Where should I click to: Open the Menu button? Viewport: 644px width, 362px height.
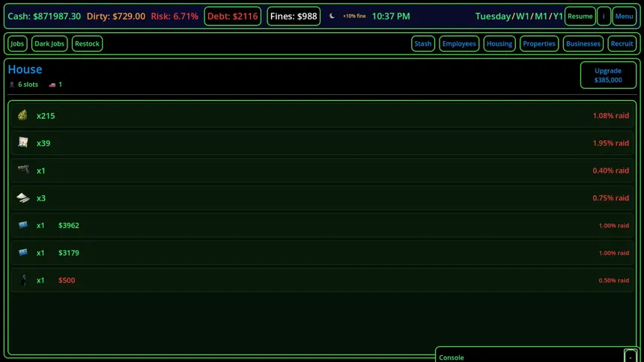point(624,16)
